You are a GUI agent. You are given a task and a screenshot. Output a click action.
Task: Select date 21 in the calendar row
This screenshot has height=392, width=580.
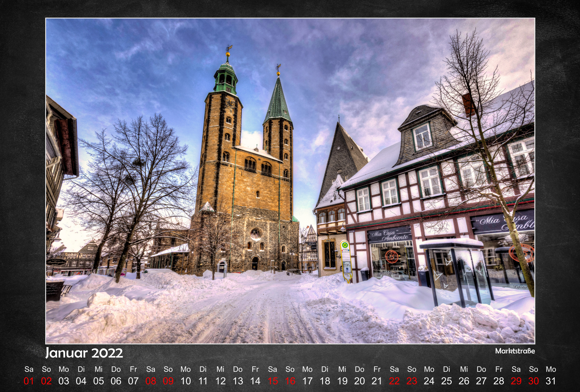point(377,381)
